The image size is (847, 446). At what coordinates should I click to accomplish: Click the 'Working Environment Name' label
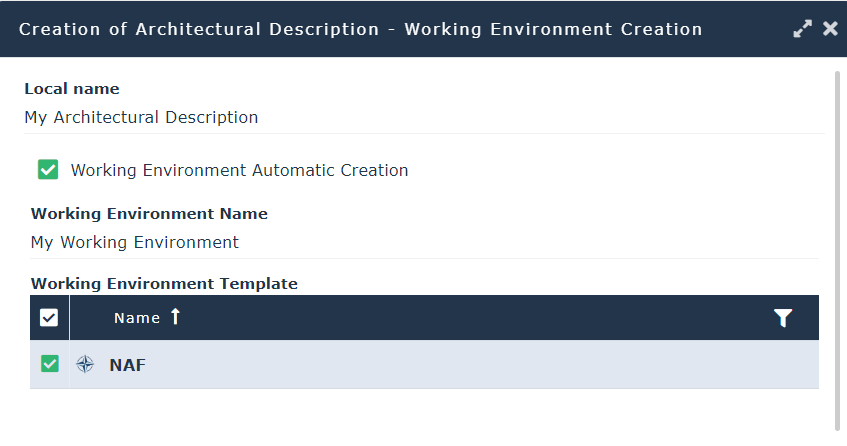(x=149, y=213)
